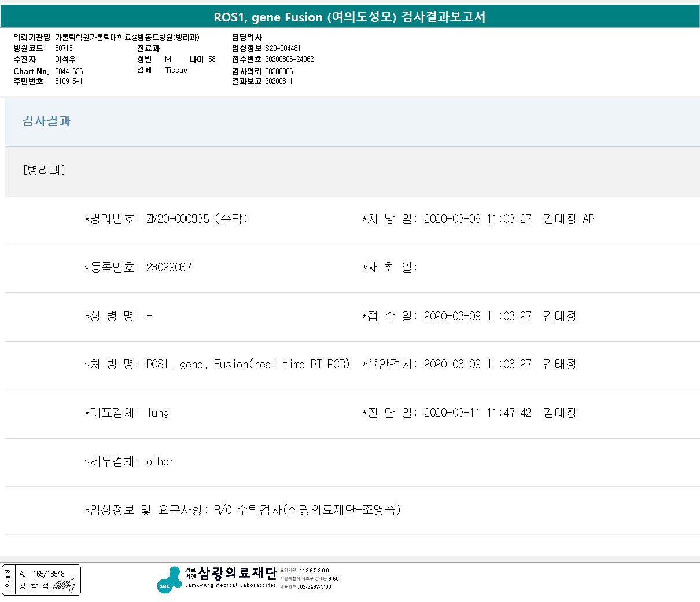Click registration number '23029067'
This screenshot has height=602, width=700.
pyautogui.click(x=168, y=267)
